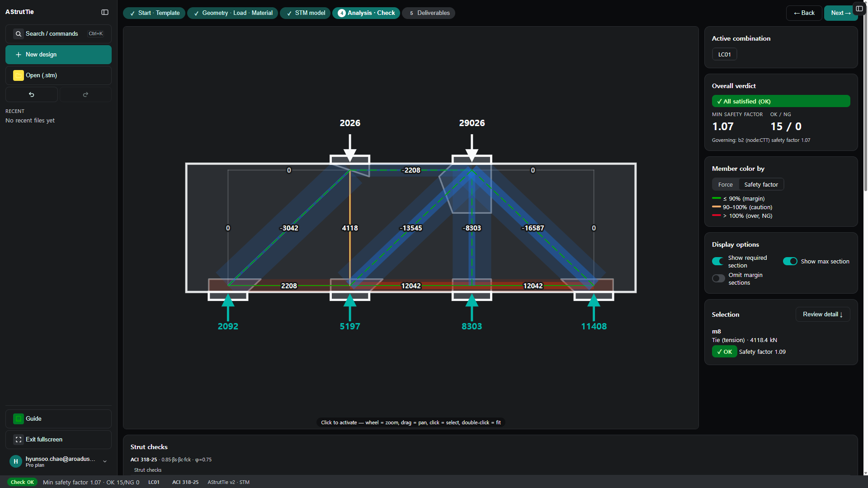
Task: Click the red > 100% over legend swatch
Action: click(x=716, y=216)
